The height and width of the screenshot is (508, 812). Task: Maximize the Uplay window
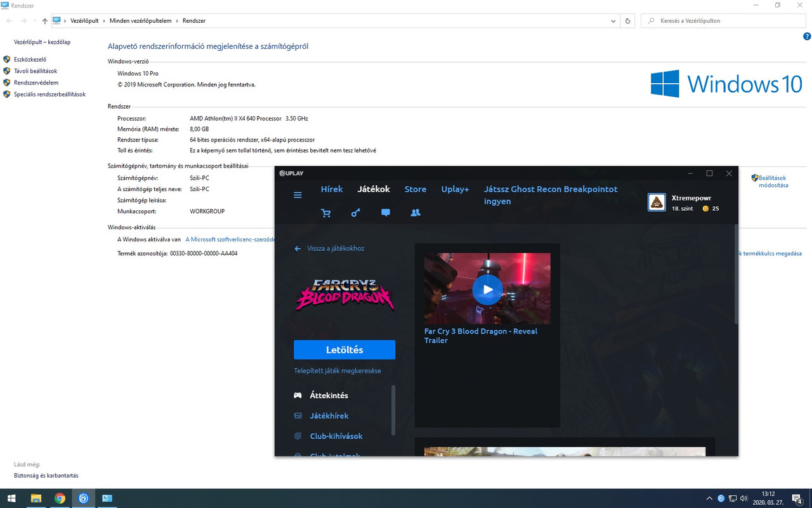pyautogui.click(x=709, y=173)
